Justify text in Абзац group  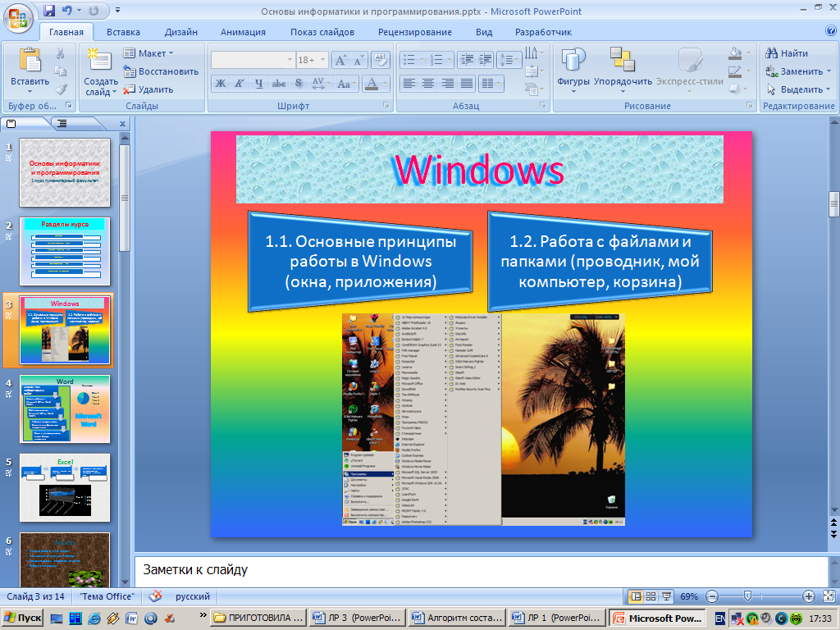[x=467, y=84]
